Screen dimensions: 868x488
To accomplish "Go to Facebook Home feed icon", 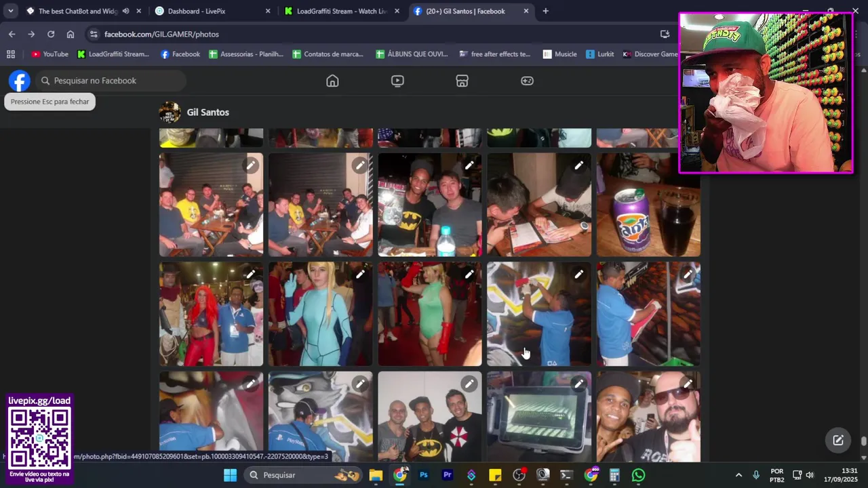I will 332,81.
